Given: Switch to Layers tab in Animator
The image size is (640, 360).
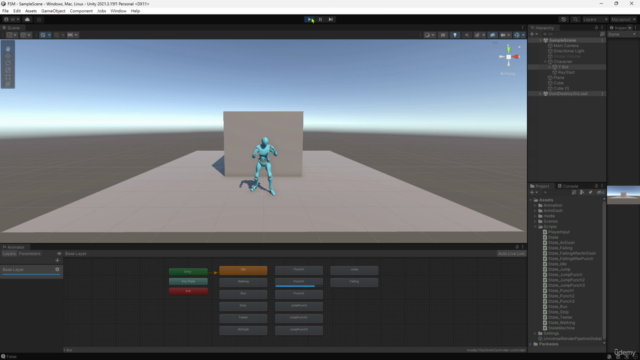Looking at the screenshot, I should (9, 253).
